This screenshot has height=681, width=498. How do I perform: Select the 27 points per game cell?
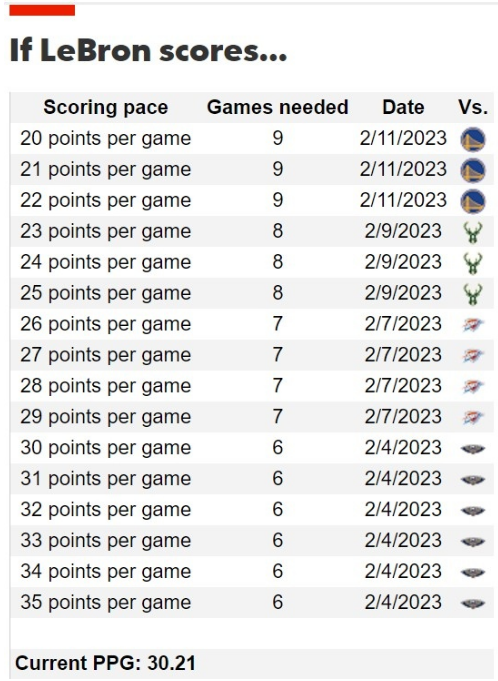(x=106, y=355)
